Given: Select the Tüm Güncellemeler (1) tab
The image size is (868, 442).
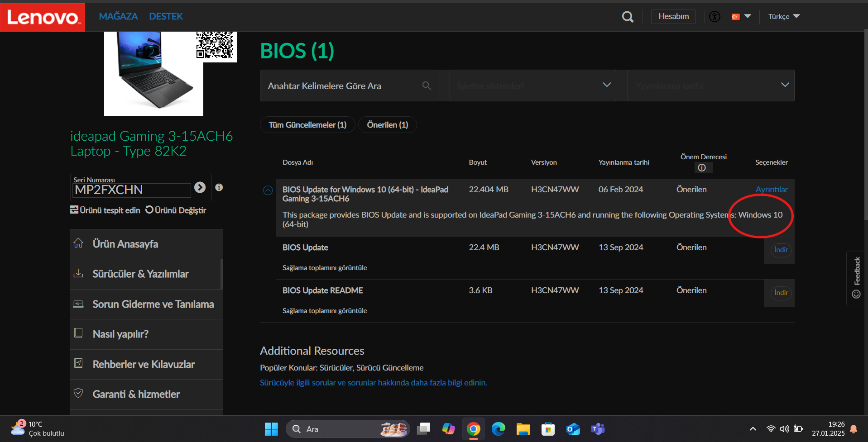Looking at the screenshot, I should [307, 125].
